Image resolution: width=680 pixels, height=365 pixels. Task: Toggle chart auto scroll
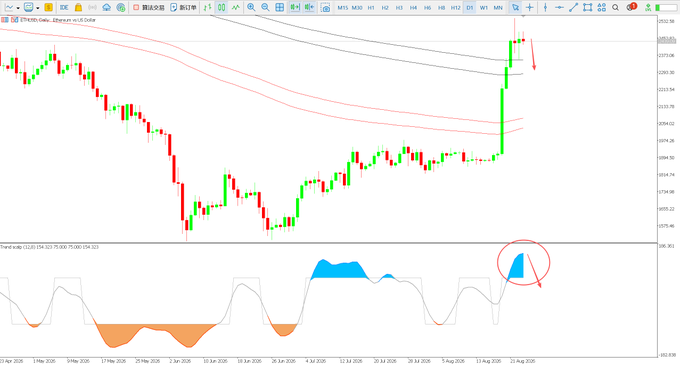pyautogui.click(x=295, y=7)
